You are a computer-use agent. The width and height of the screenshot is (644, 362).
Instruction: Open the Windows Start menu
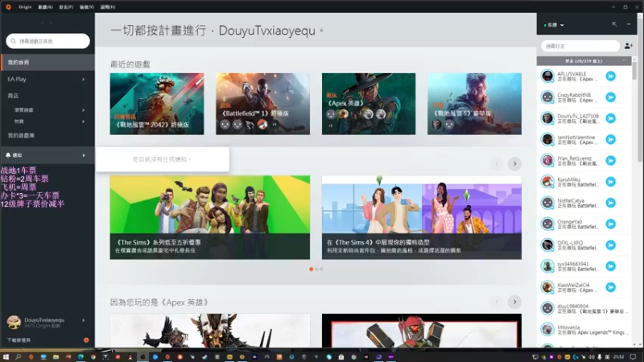pyautogui.click(x=6, y=357)
